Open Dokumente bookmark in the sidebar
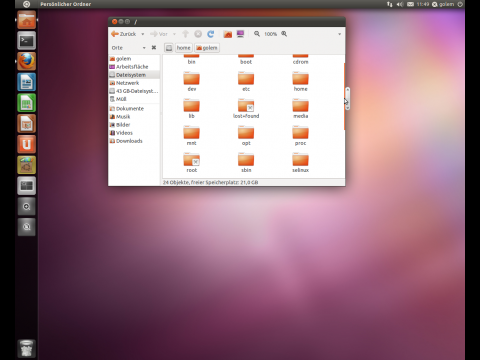The image size is (480, 360). [134, 108]
